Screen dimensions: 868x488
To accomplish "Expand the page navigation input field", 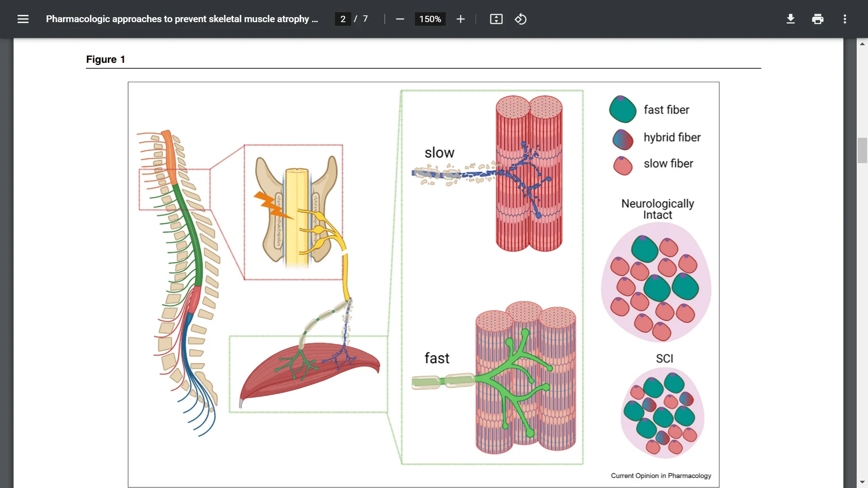I will pos(343,19).
